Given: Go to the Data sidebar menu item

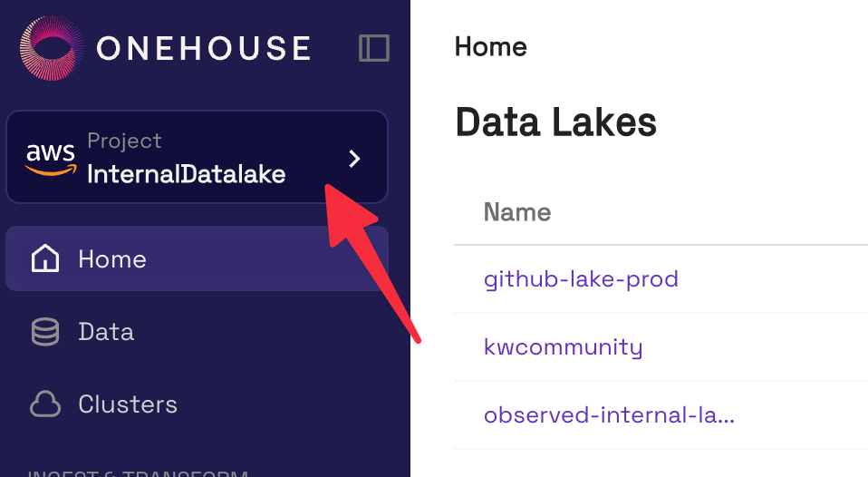Looking at the screenshot, I should click(106, 332).
